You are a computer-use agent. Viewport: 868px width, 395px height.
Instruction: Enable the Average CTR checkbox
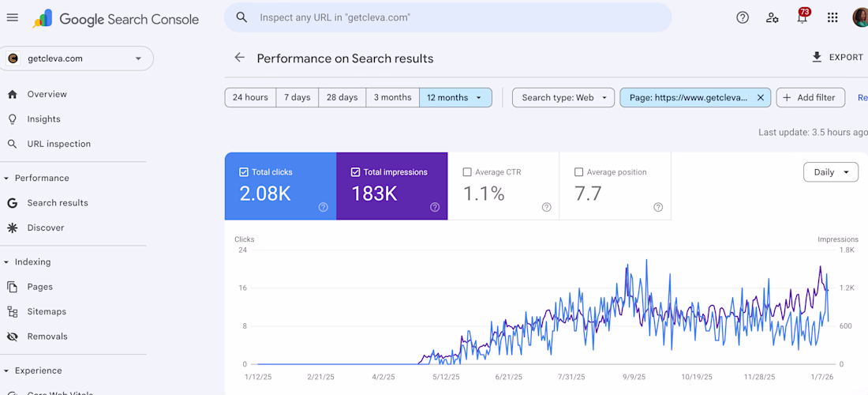[467, 172]
